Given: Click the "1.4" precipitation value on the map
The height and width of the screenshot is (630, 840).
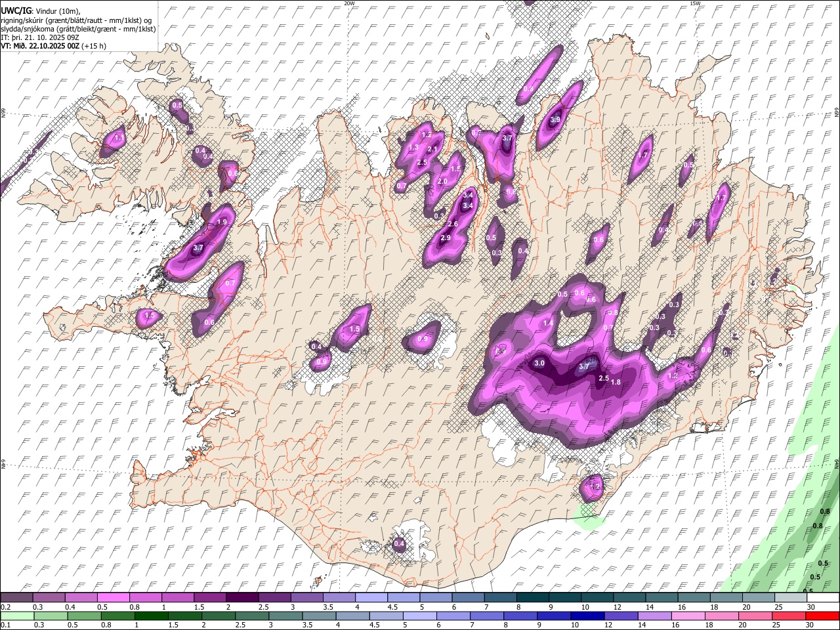Looking at the screenshot, I should pos(548,323).
